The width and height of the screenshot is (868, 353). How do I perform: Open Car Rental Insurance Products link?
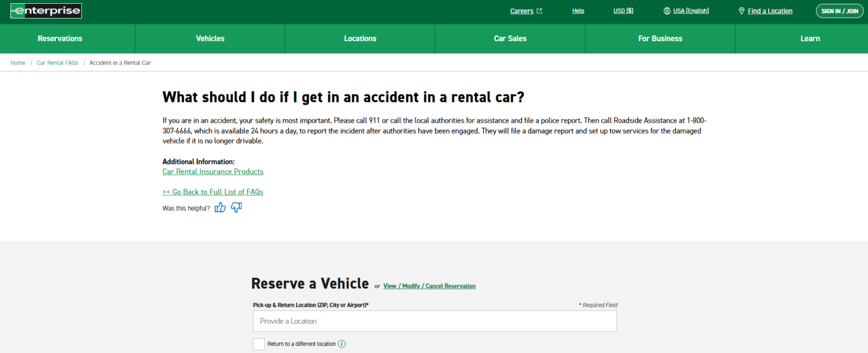pyautogui.click(x=213, y=172)
